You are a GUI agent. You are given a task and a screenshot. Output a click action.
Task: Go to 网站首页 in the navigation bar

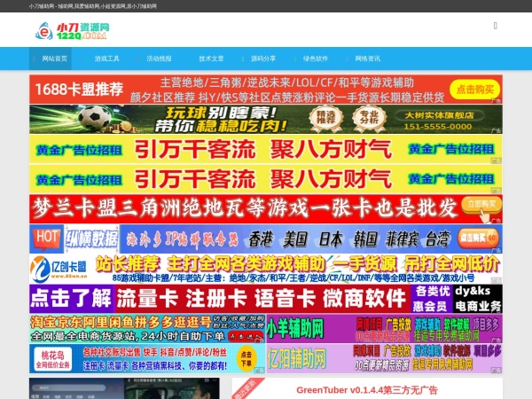pos(51,59)
